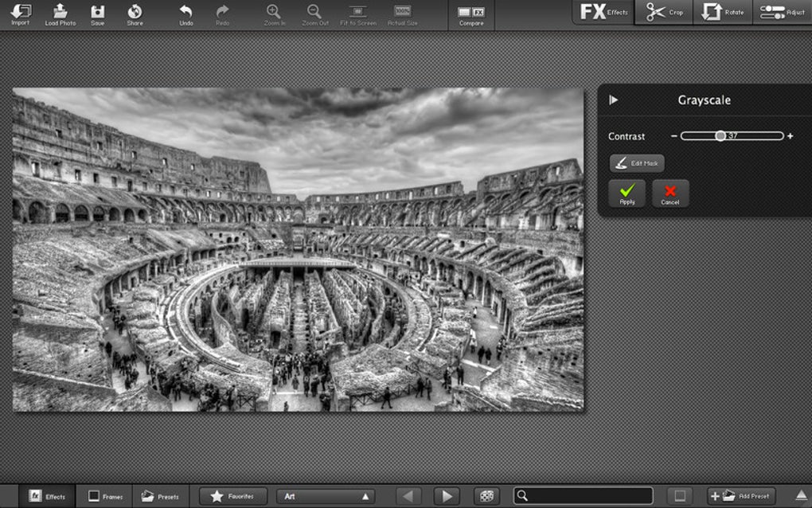
Task: Collapse the Grayscale panel with the arrow
Action: click(x=614, y=100)
